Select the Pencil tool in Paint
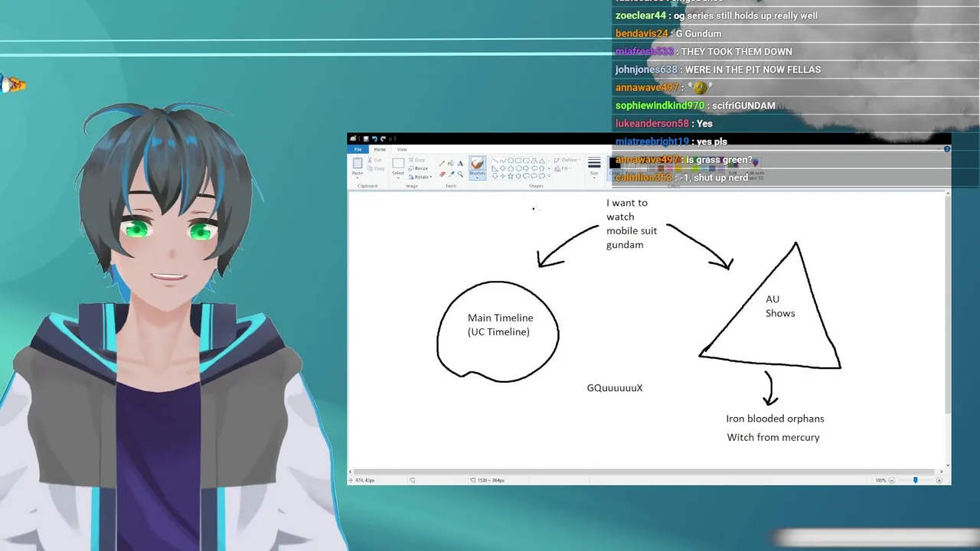The width and height of the screenshot is (980, 551). [442, 163]
